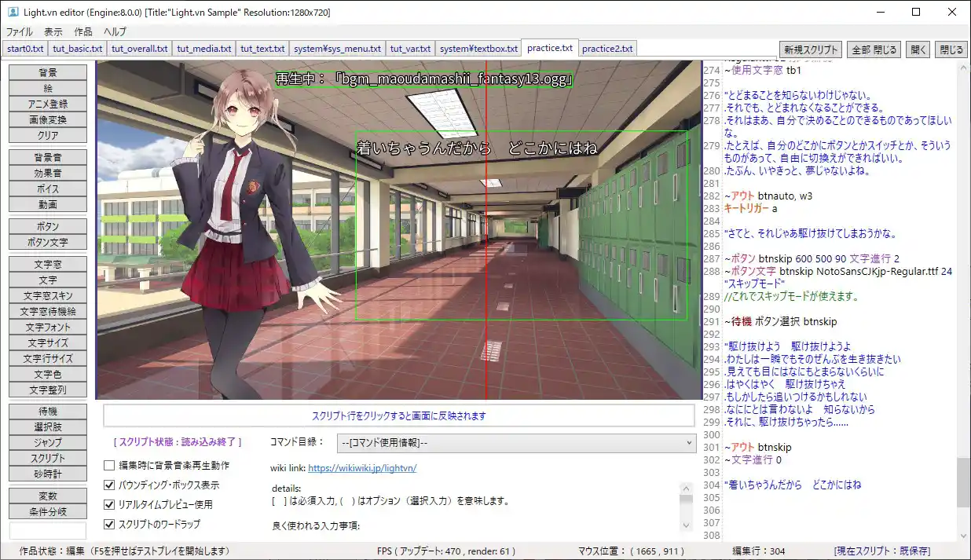This screenshot has height=560, width=971.
Task: Open the 画像変換 image conversion tool
Action: [x=46, y=119]
